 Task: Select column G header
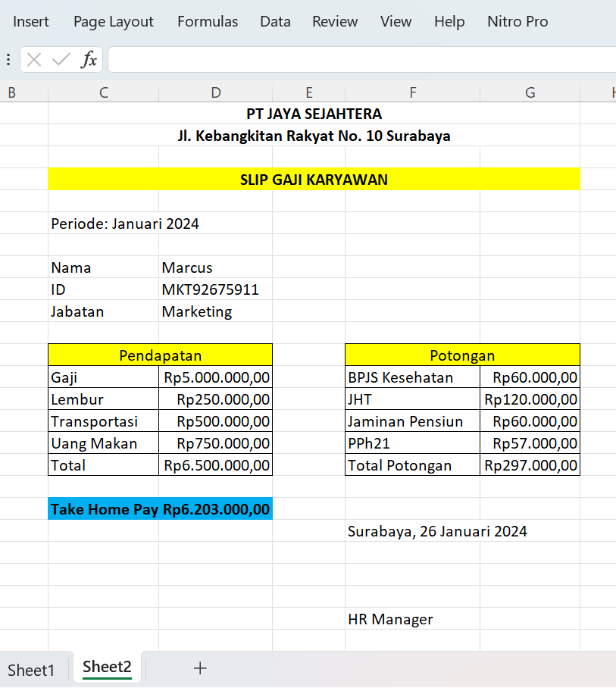pos(530,92)
